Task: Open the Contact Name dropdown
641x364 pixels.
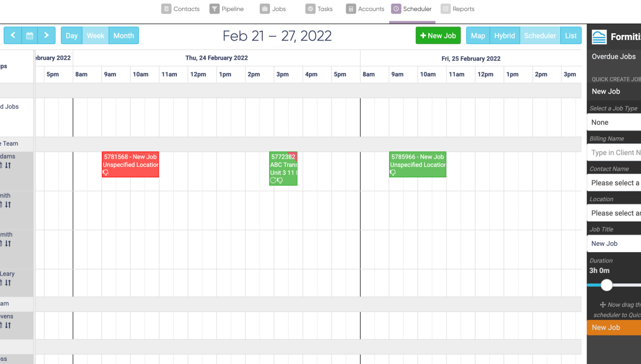Action: coord(614,183)
